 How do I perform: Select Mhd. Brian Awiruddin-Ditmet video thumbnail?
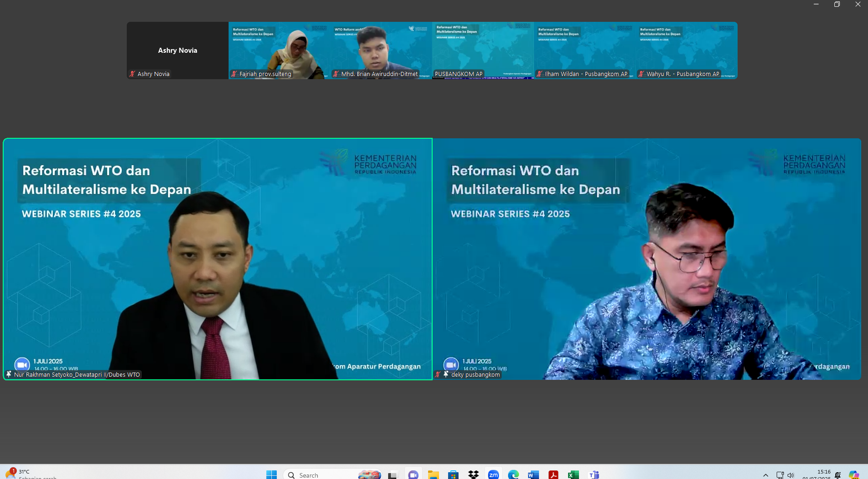click(x=381, y=50)
